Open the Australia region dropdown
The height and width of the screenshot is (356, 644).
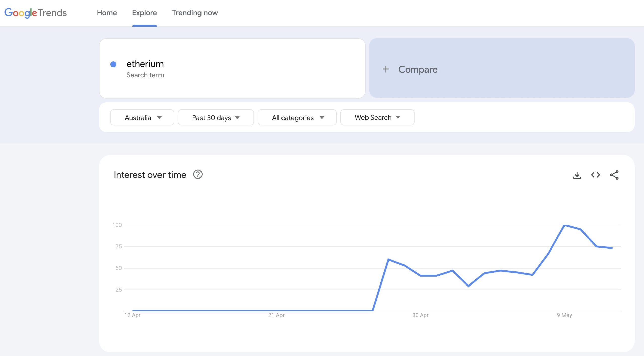pos(142,117)
